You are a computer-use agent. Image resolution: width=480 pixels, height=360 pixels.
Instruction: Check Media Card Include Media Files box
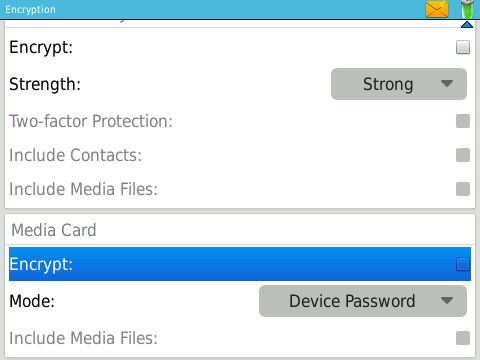463,338
